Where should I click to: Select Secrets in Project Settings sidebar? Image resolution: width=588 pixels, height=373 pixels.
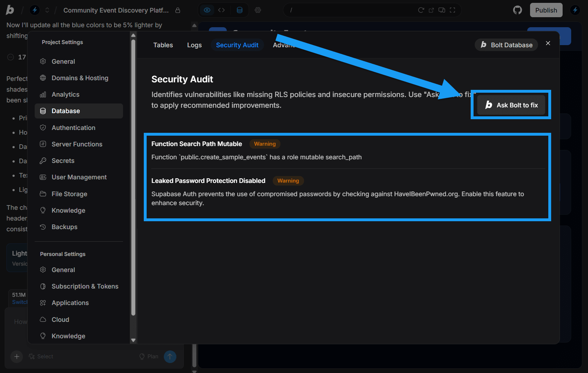point(63,160)
